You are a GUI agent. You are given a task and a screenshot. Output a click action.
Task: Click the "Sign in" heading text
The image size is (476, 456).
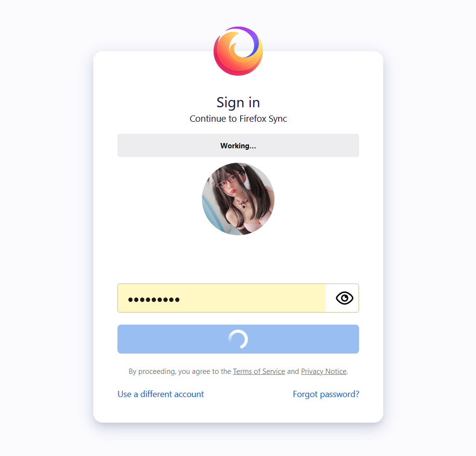[x=238, y=102]
